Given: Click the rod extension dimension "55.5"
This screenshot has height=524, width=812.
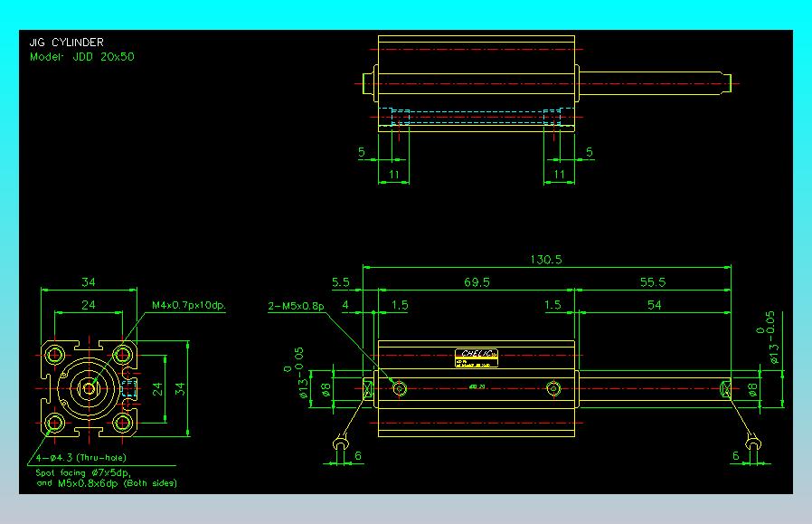Looking at the screenshot, I should (653, 282).
